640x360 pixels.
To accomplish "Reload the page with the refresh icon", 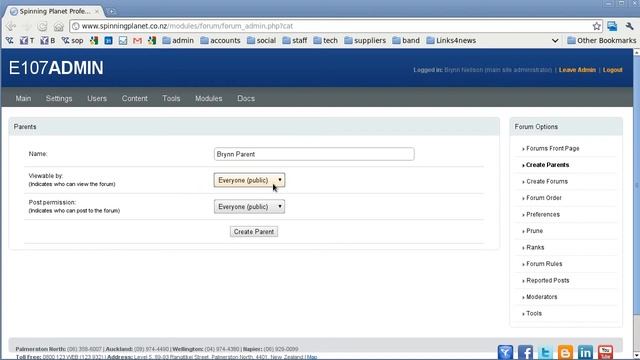I will click(x=42, y=27).
